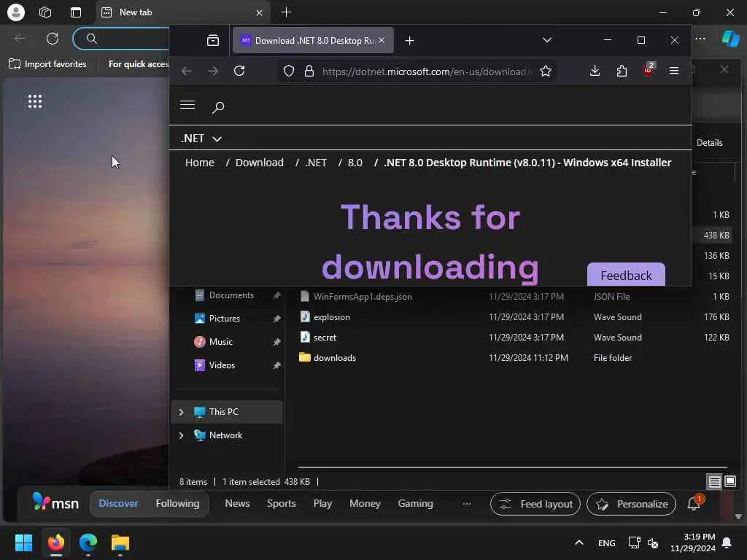Click the 8.0 breadcrumb link
This screenshot has width=747, height=560.
pyautogui.click(x=355, y=163)
